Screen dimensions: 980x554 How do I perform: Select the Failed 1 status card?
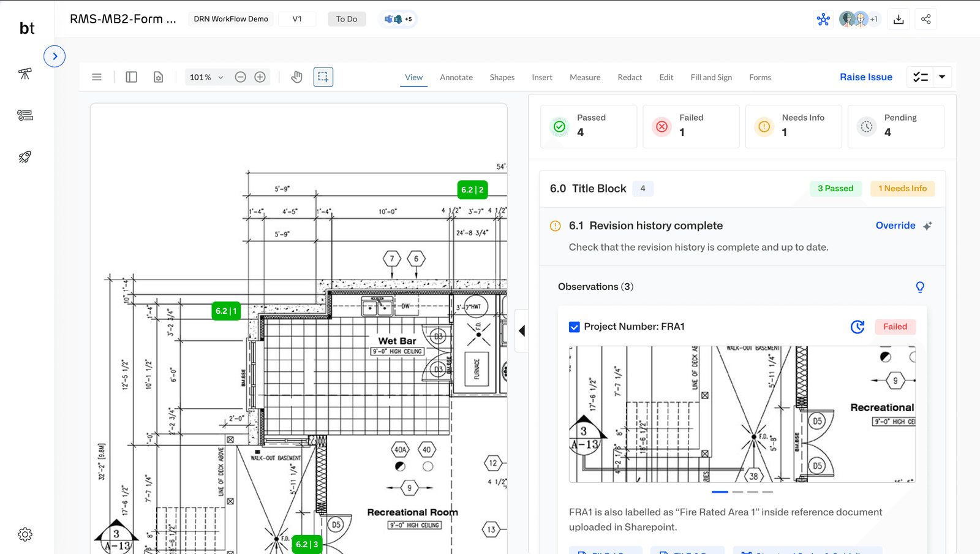691,126
